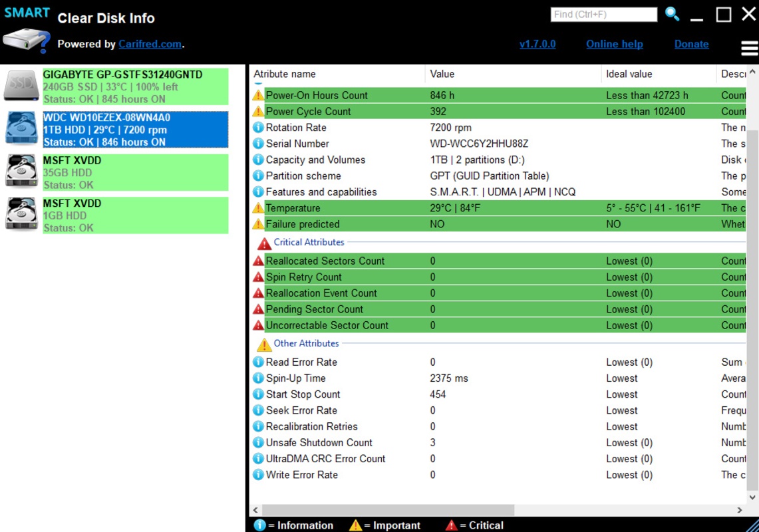Click the 35GB MSFT XVDD drive icon
This screenshot has height=532, width=759.
point(21,172)
